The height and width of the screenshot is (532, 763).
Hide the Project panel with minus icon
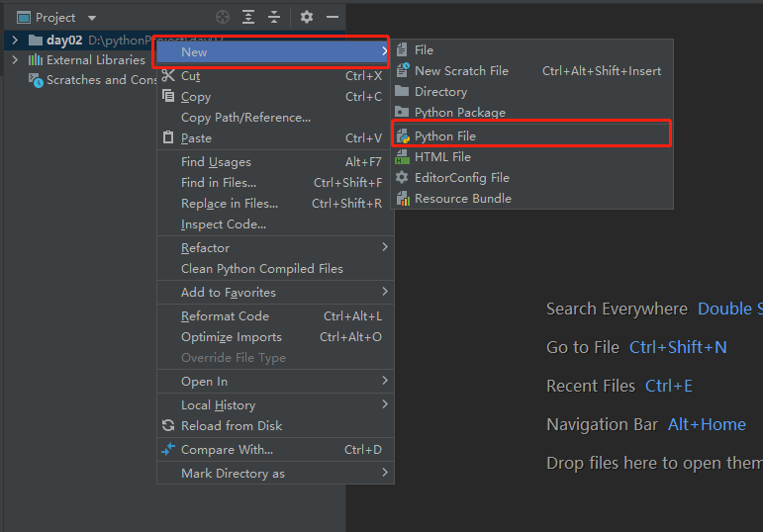point(333,17)
